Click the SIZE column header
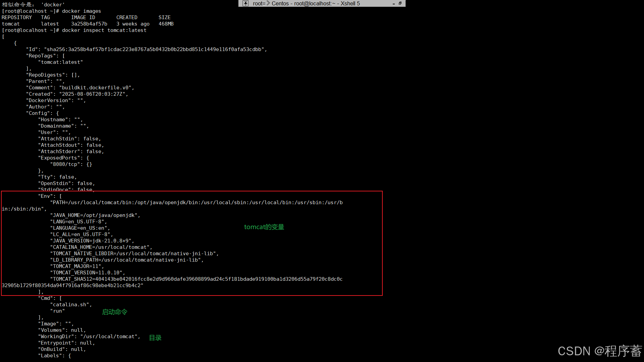This screenshot has width=644, height=362. pos(165,17)
